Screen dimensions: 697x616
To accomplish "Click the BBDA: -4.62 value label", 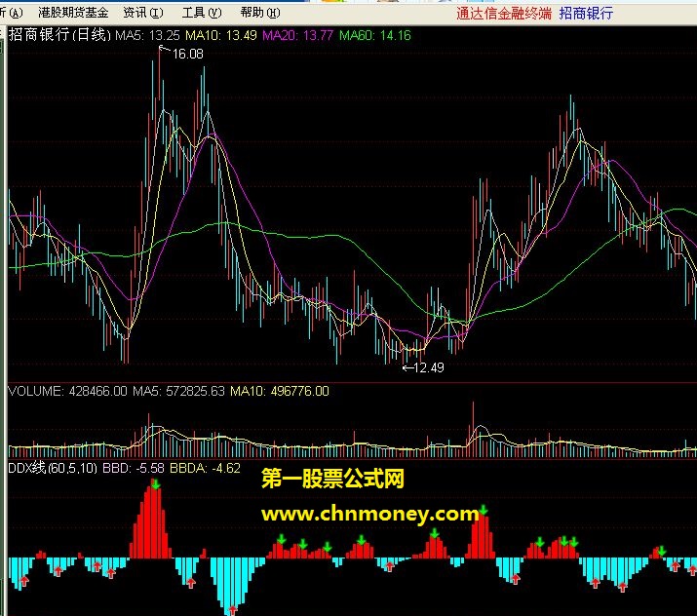I will pos(205,468).
